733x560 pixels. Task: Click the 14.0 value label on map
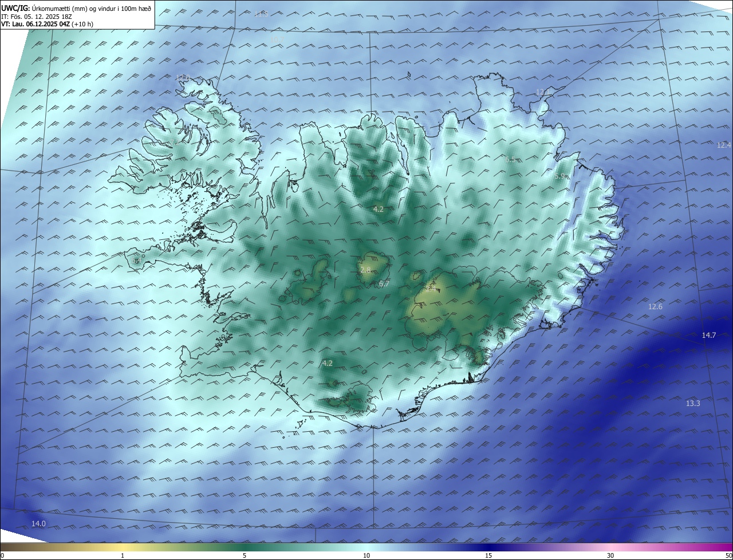pyautogui.click(x=38, y=523)
